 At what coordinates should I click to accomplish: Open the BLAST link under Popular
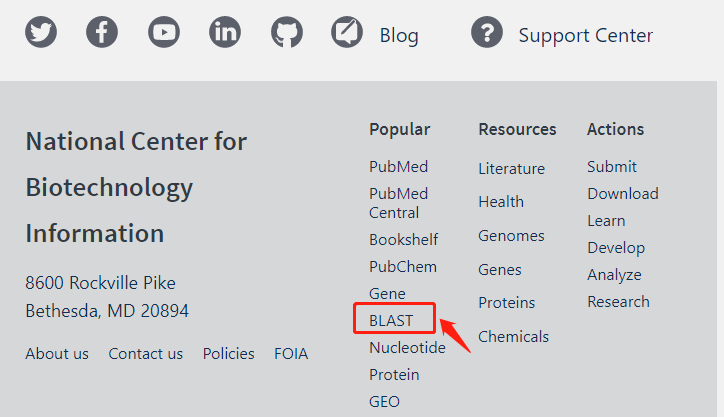pyautogui.click(x=391, y=320)
